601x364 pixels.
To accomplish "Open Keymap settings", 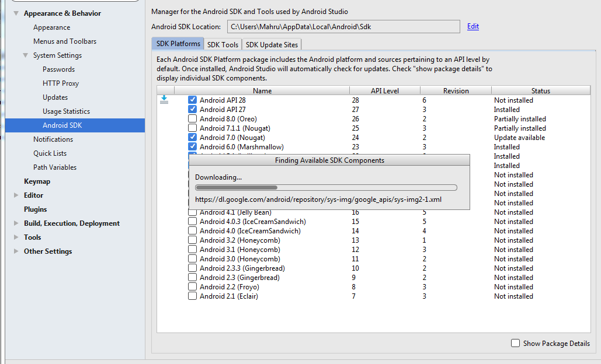I will pyautogui.click(x=37, y=181).
